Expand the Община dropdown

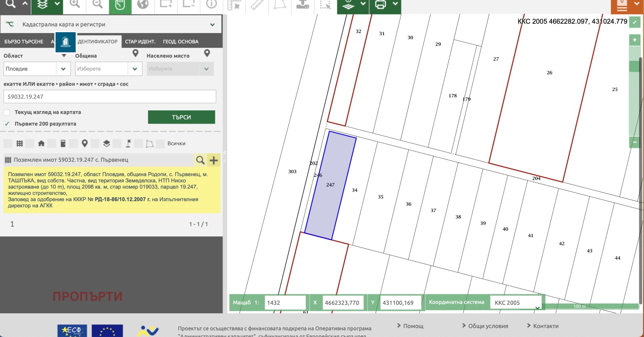tap(134, 69)
